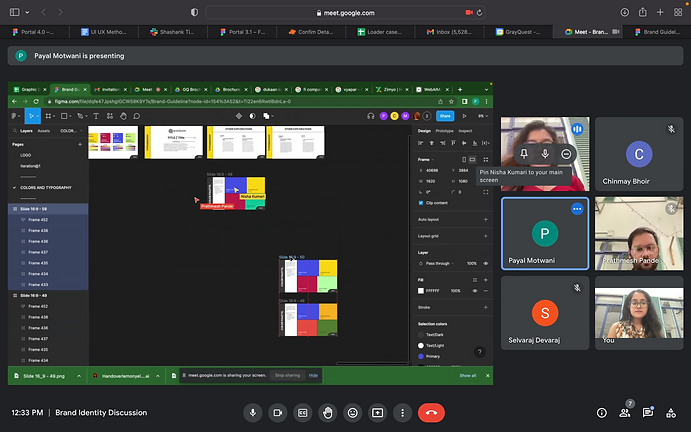Toggle layer visibility eye beside Pass through

(x=486, y=264)
